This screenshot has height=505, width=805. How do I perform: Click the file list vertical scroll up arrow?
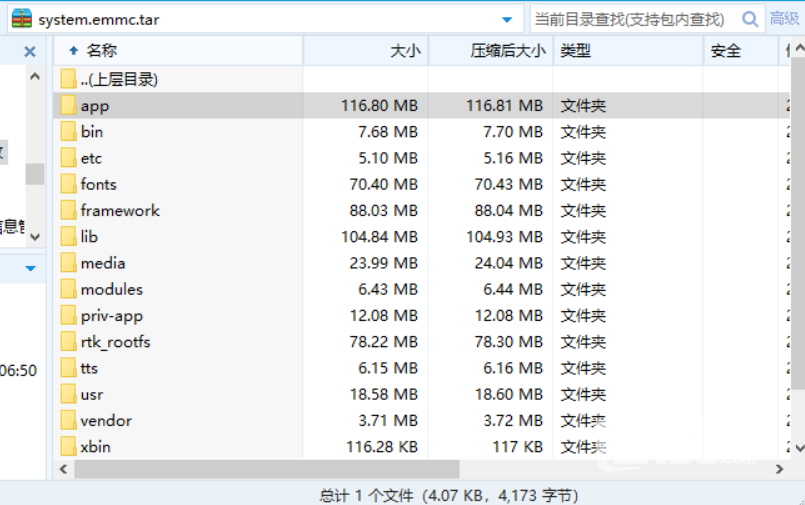(799, 48)
